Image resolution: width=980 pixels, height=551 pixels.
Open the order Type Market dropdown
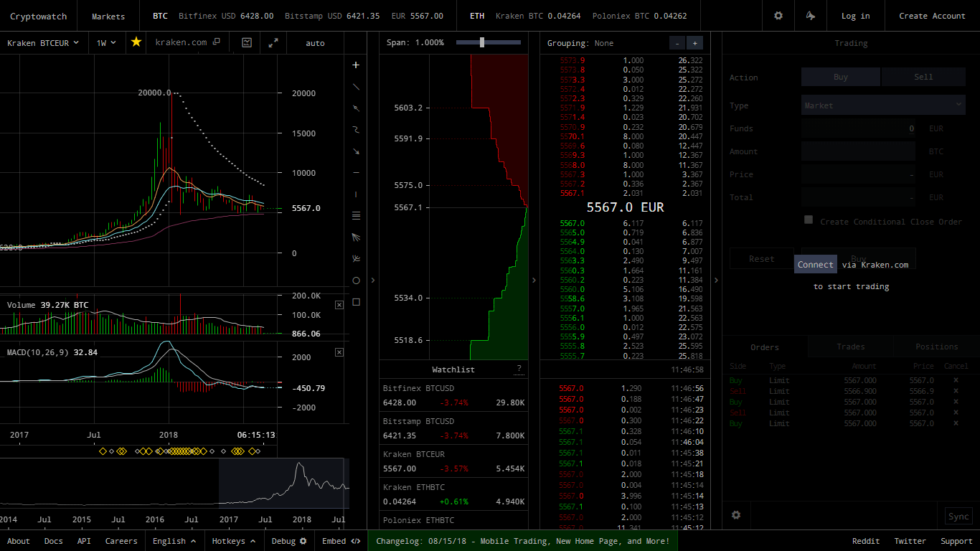[883, 105]
